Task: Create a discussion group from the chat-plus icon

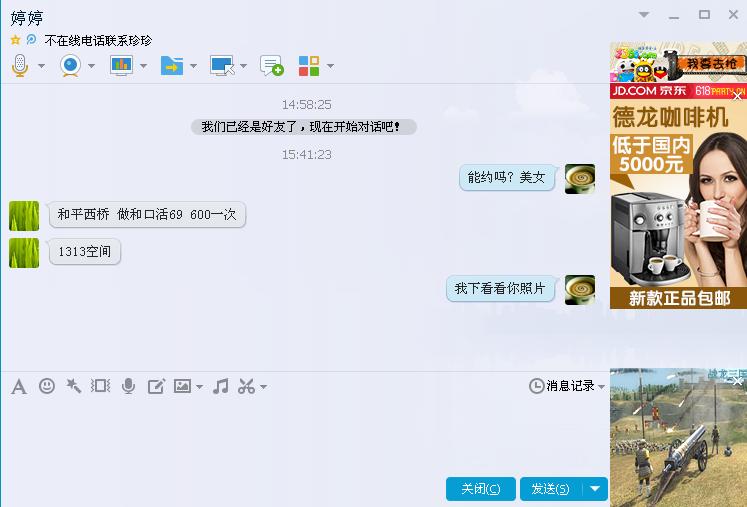Action: coord(272,66)
